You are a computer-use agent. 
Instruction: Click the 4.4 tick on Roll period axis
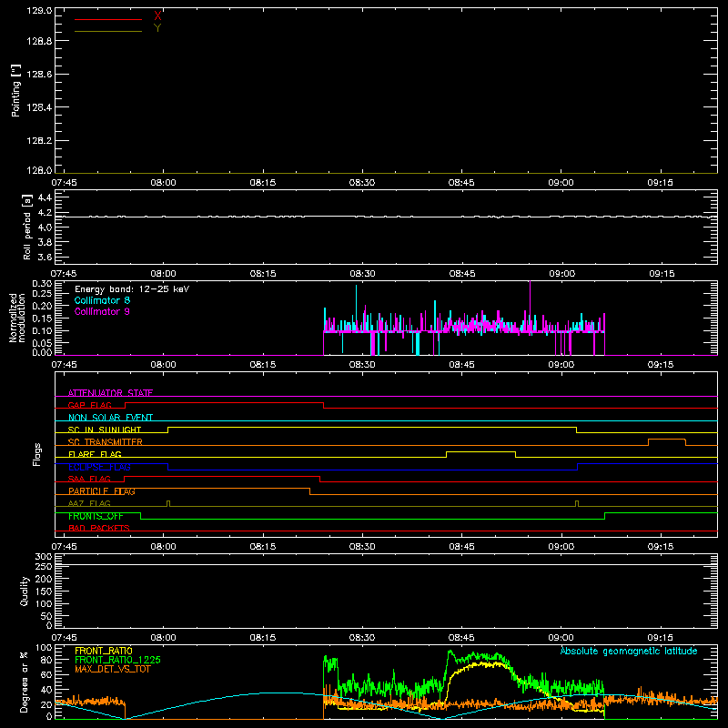[45, 197]
